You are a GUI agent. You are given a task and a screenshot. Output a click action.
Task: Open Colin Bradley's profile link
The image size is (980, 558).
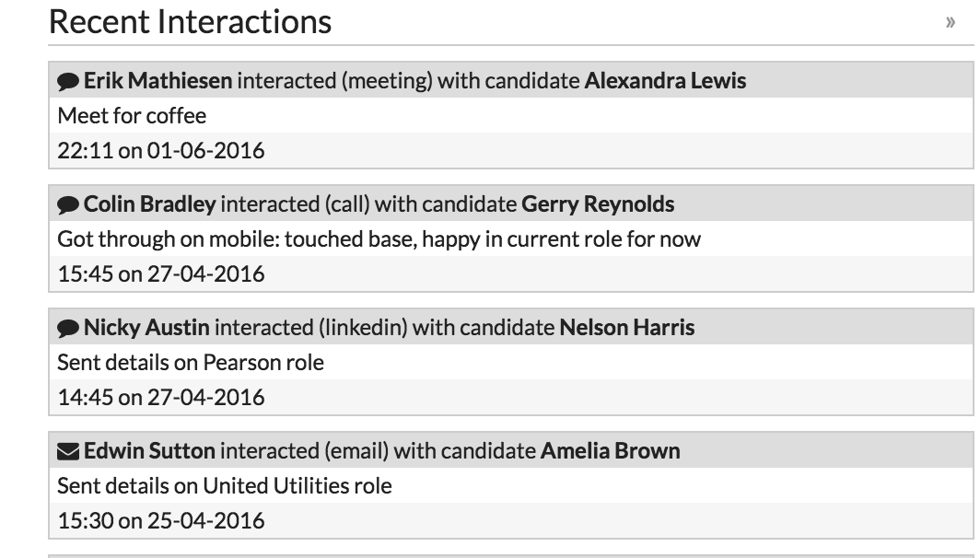point(150,203)
